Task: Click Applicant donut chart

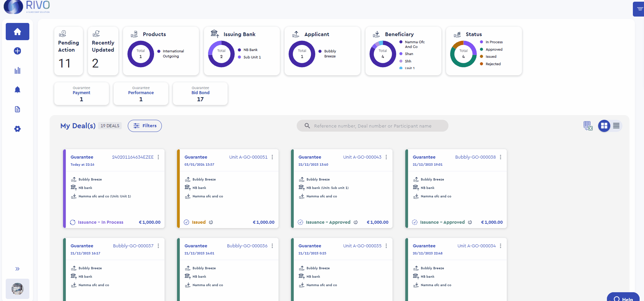Action: coord(302,54)
